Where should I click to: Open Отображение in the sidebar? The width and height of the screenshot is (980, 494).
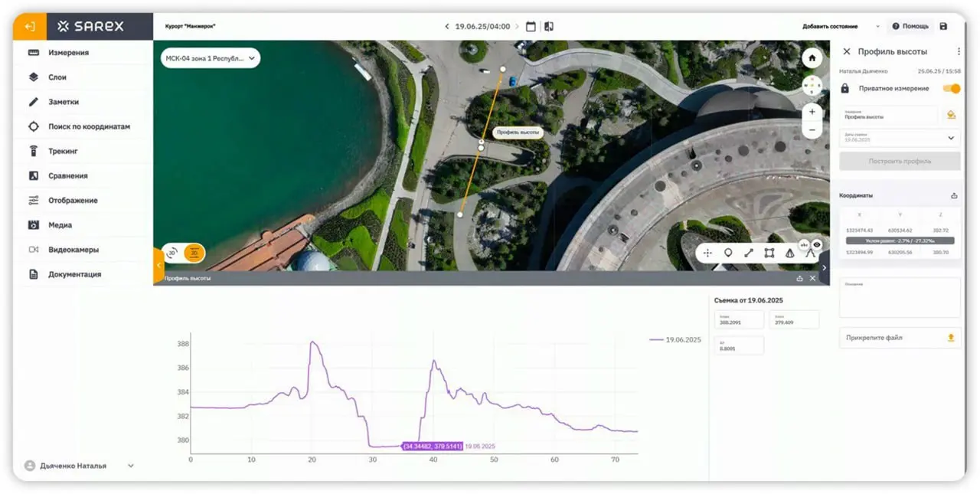click(83, 200)
